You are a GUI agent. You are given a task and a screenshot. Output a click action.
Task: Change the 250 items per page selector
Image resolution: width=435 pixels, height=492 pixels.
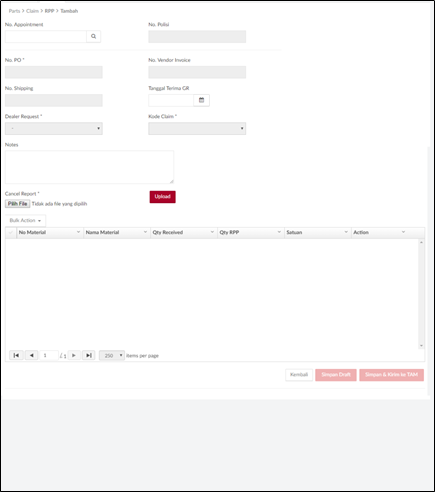point(112,355)
